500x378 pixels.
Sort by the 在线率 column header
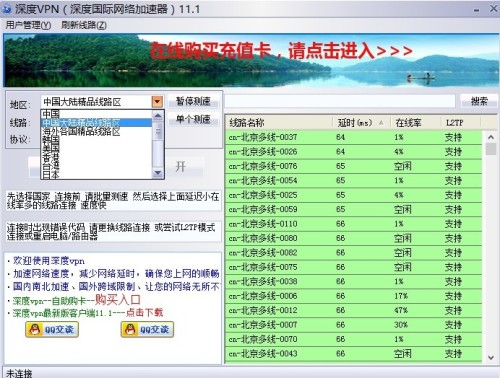[415, 123]
